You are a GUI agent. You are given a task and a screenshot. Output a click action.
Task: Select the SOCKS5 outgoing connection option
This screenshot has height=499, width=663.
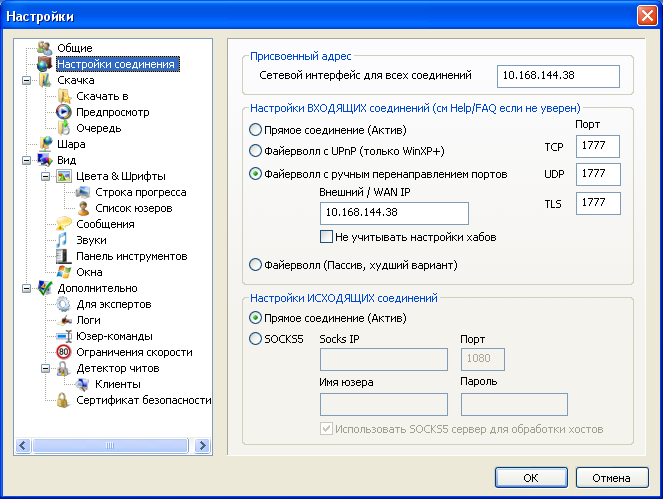click(256, 339)
